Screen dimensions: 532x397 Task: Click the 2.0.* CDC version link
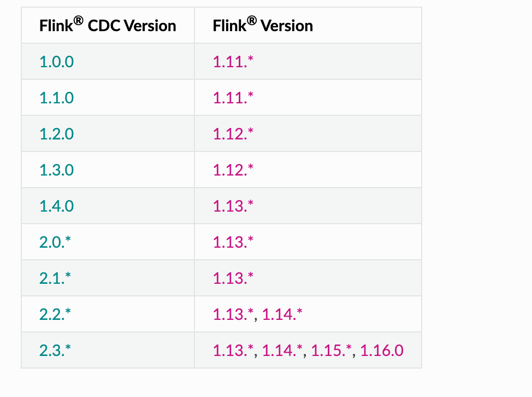click(x=55, y=242)
